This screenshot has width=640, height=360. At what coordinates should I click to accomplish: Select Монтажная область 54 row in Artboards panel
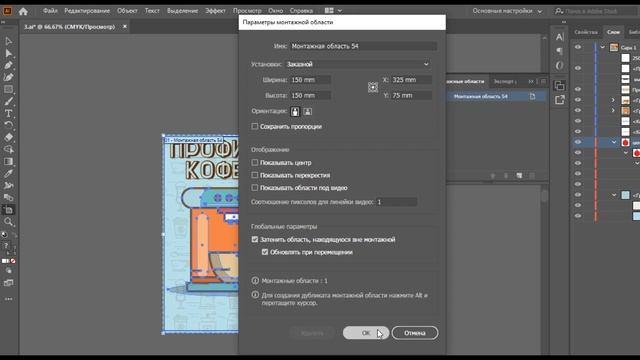(496, 96)
